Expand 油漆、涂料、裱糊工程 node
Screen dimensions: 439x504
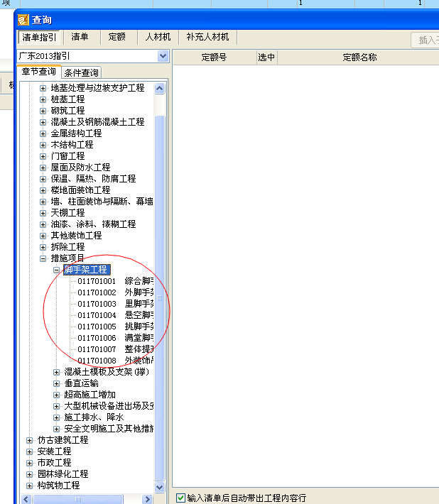click(x=43, y=224)
